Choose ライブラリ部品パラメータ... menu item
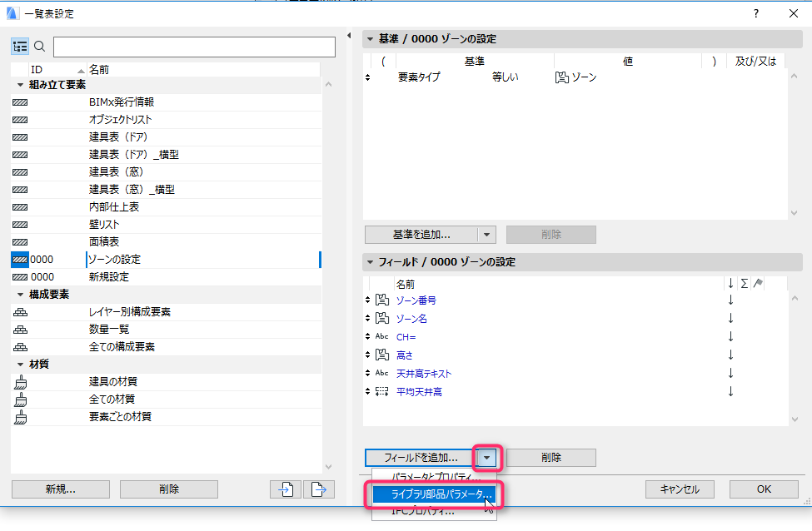This screenshot has width=812, height=531. [434, 494]
